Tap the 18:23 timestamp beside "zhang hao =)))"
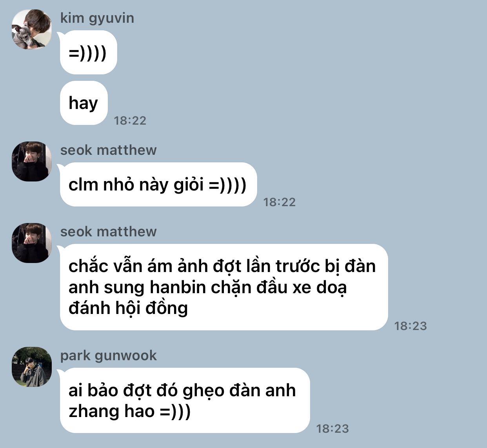 point(333,429)
